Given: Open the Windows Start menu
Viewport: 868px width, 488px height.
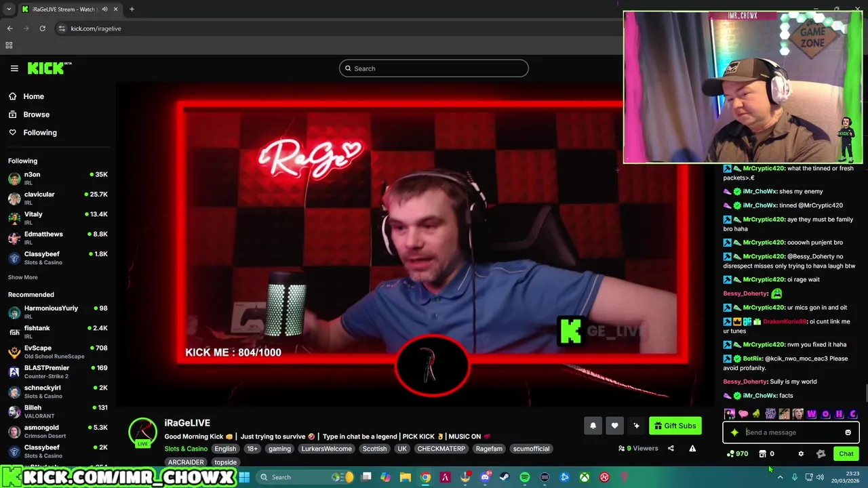Looking at the screenshot, I should [x=244, y=477].
